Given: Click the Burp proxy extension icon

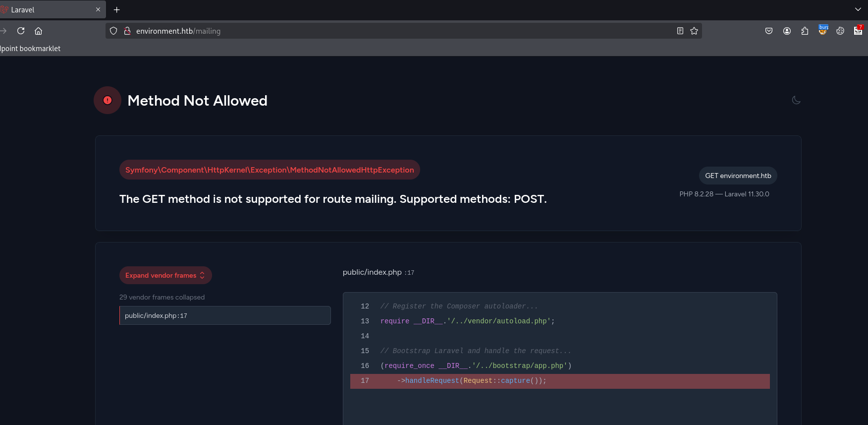Looking at the screenshot, I should [823, 30].
